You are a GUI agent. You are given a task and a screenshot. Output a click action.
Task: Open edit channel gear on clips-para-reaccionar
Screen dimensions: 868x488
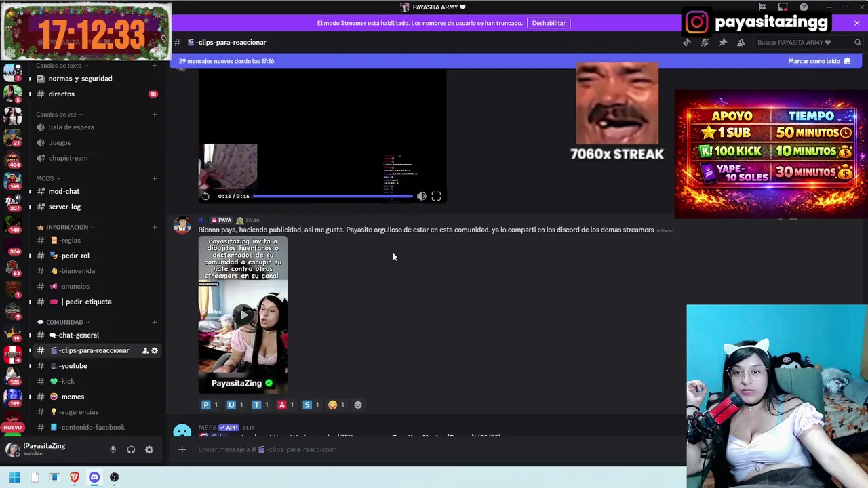point(155,350)
